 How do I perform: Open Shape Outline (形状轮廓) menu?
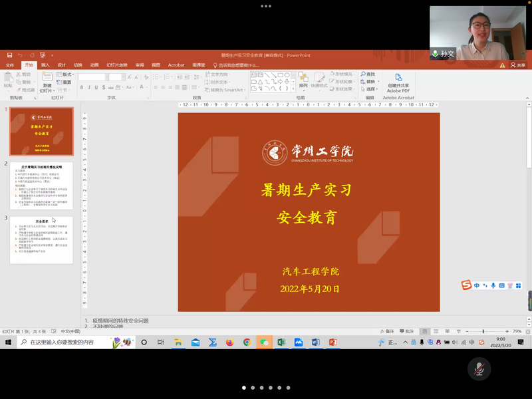pos(342,81)
